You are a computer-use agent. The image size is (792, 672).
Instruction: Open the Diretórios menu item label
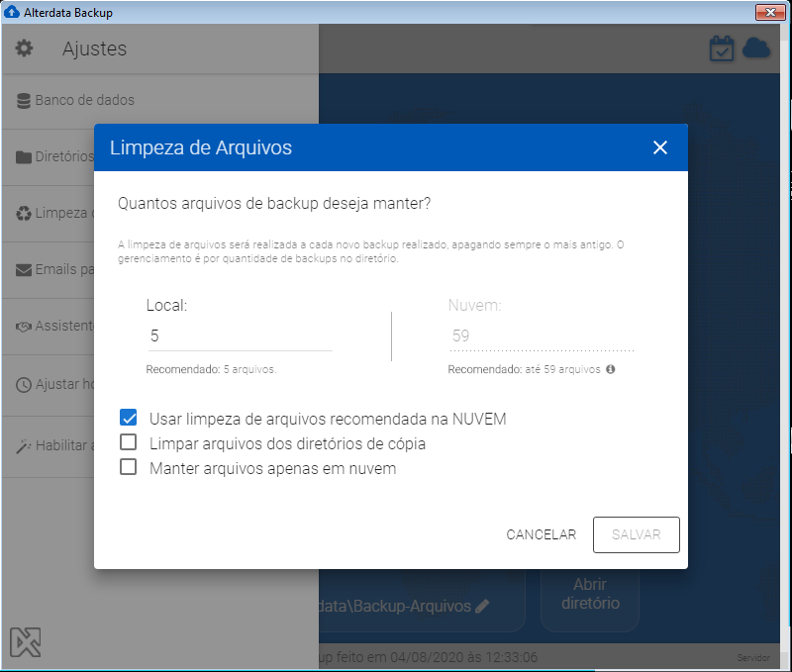64,156
